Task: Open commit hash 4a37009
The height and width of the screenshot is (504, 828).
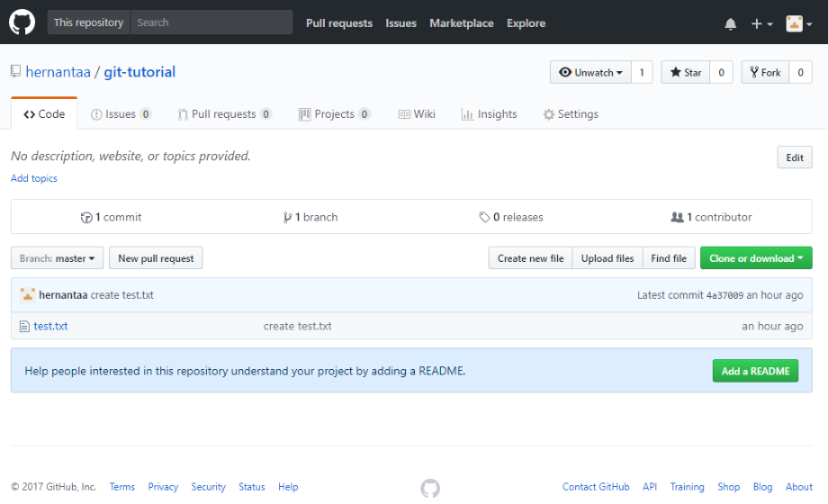Action: tap(724, 295)
